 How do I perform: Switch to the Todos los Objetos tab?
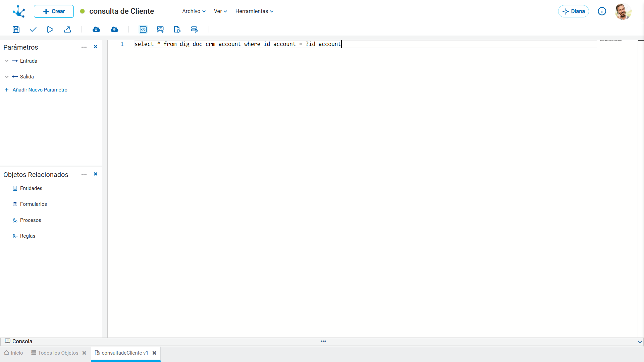[x=55, y=353]
